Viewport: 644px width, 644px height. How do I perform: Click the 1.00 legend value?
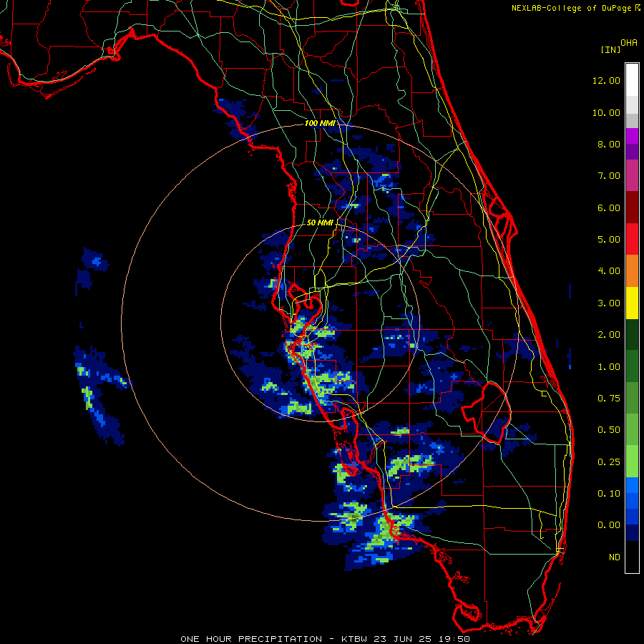[x=609, y=367]
